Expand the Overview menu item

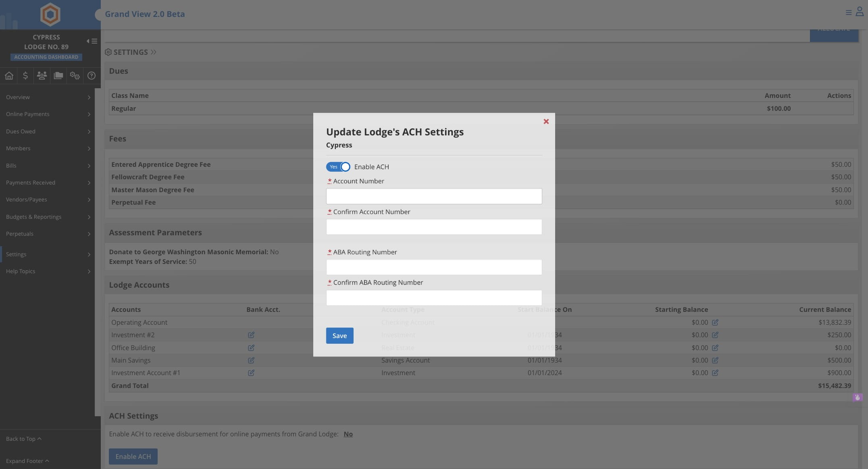pyautogui.click(x=47, y=97)
